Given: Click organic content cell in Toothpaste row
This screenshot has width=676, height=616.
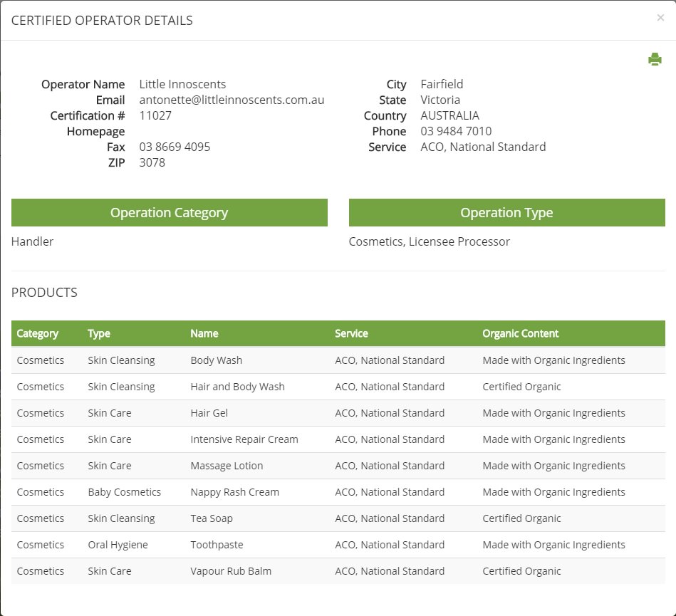Looking at the screenshot, I should [554, 545].
